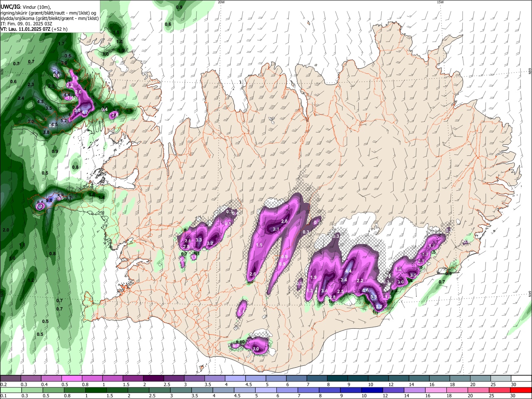The height and width of the screenshot is (399, 532).
Task: Pick the green rain swatch starting at 0.5
Action: [53, 390]
